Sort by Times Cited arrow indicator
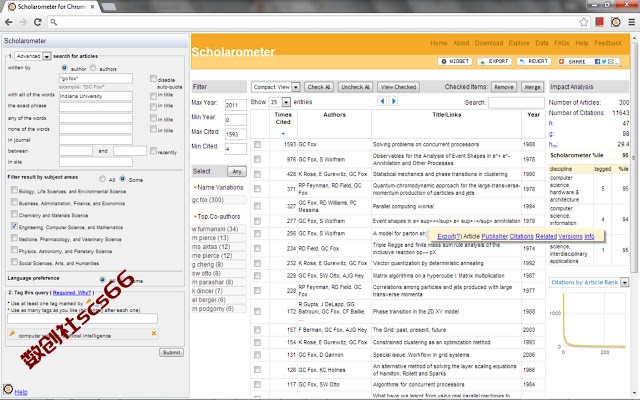 tap(283, 133)
